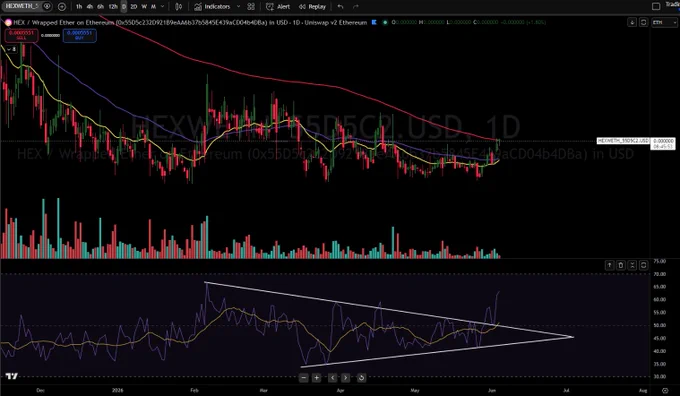Click the HEX / Wrapped Ether chart title

pos(190,23)
